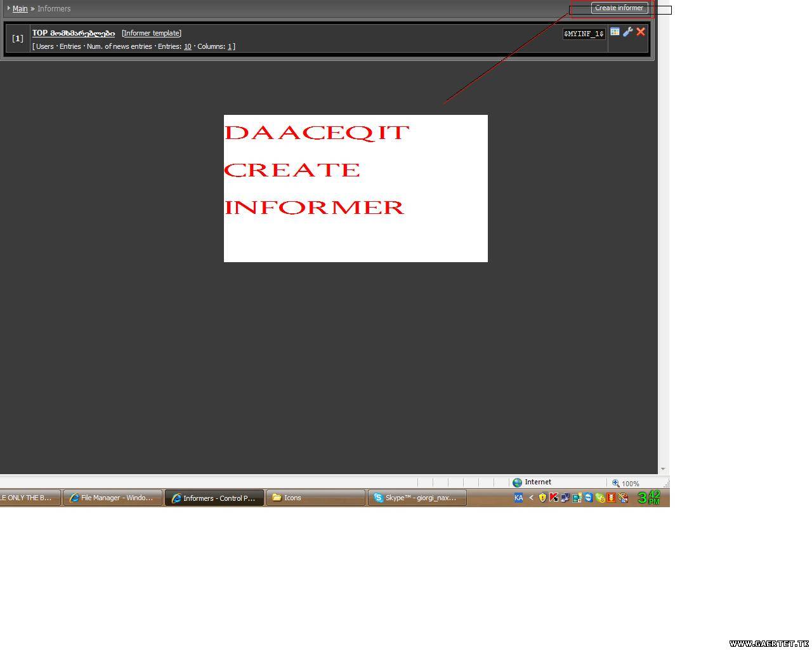The width and height of the screenshot is (812, 650).
Task: Click the yellow security shield tray icon
Action: click(542, 498)
